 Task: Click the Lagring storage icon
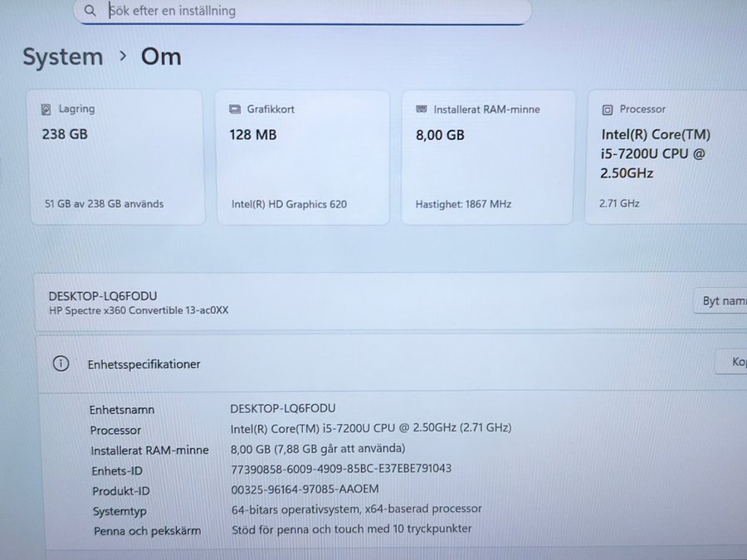click(x=46, y=110)
